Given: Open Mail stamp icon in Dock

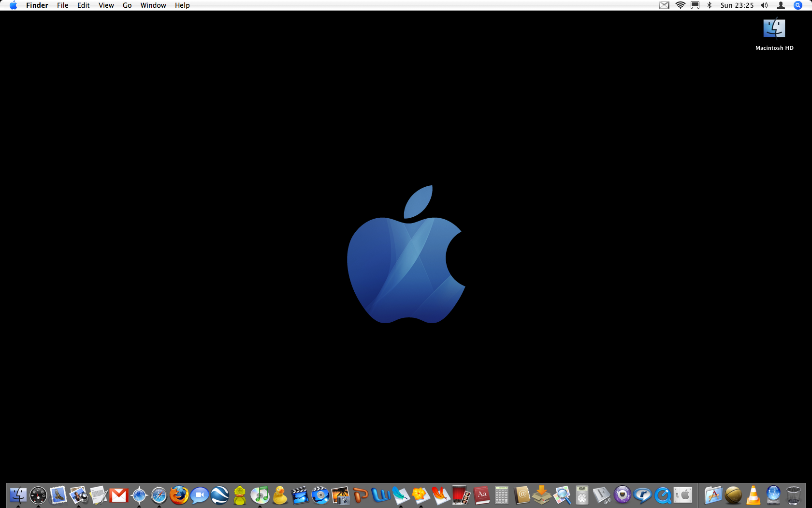Looking at the screenshot, I should pos(58,495).
